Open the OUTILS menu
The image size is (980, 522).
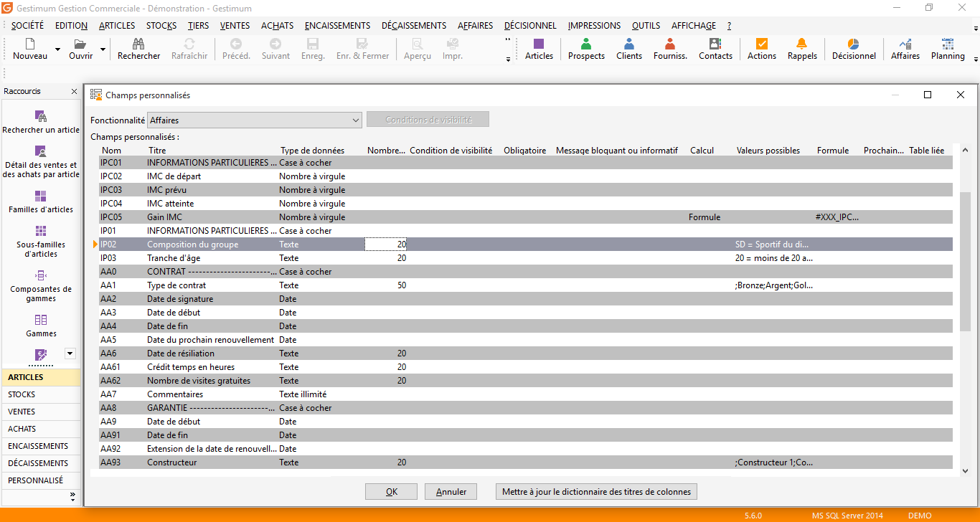click(646, 25)
